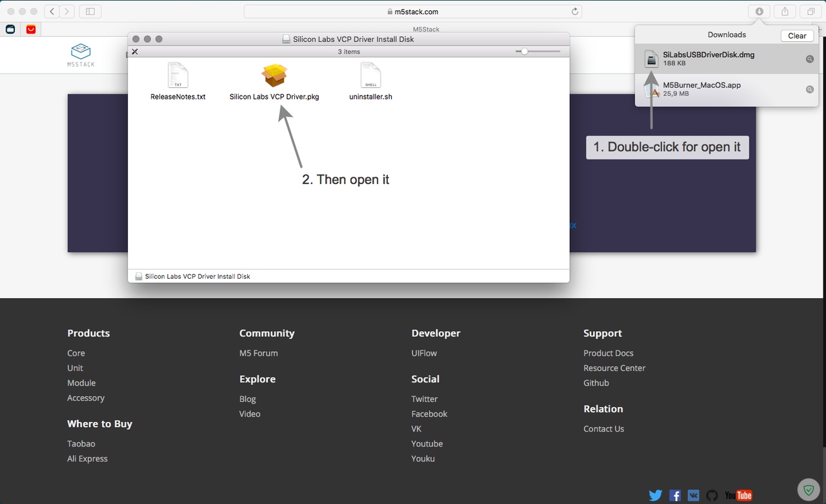Click the Safari downloads toolbar icon
Image resolution: width=826 pixels, height=504 pixels.
click(x=759, y=12)
